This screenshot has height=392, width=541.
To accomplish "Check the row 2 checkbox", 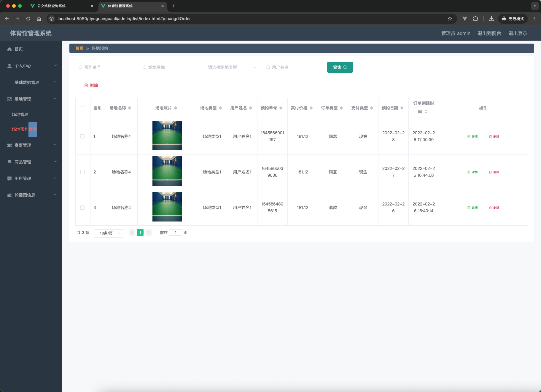I will coord(82,172).
